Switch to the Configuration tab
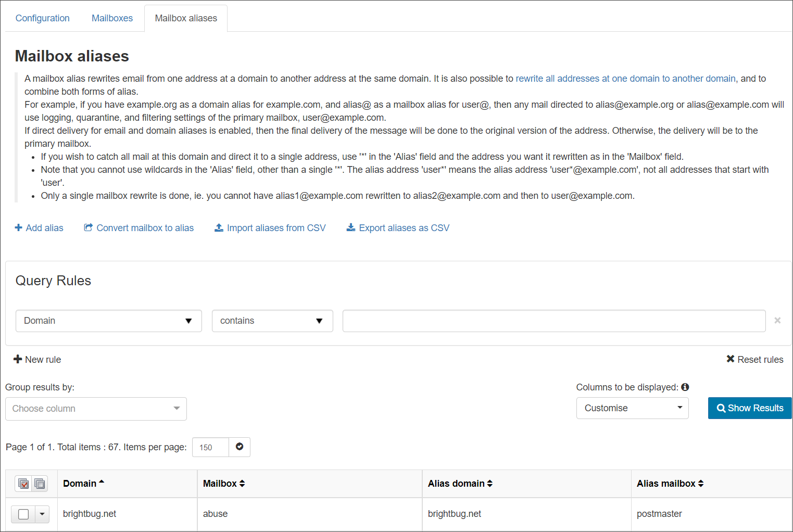 [43, 18]
